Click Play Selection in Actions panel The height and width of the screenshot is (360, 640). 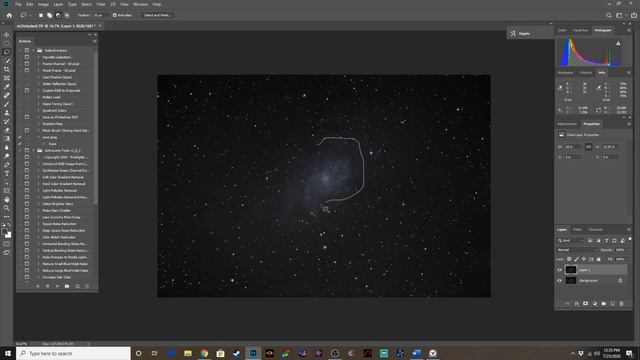point(57,286)
